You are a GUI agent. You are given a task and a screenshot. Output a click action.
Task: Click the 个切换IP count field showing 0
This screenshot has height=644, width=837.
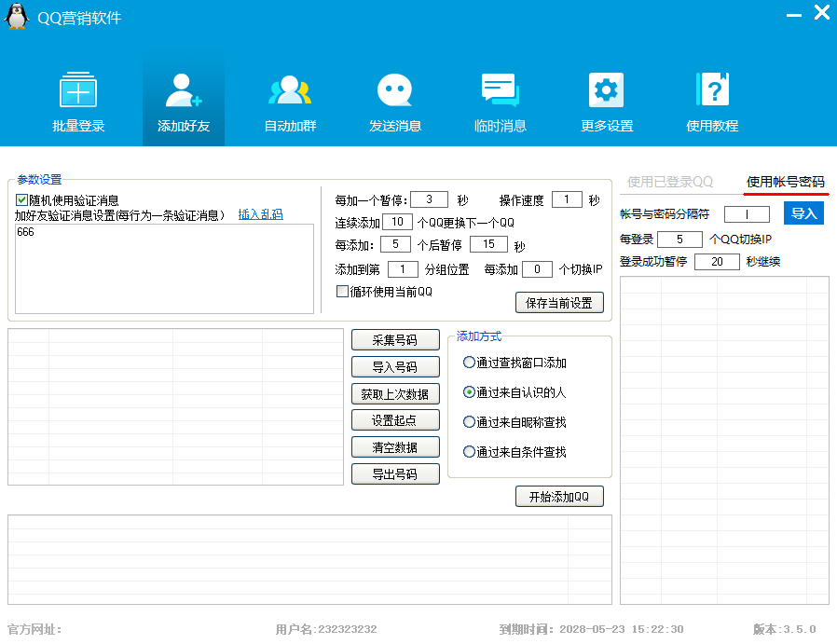(x=538, y=269)
